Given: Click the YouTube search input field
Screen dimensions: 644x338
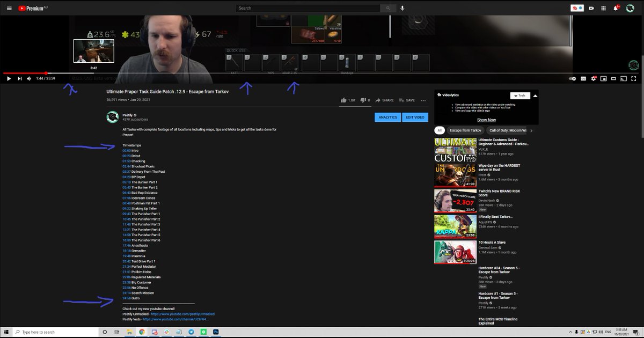Looking at the screenshot, I should click(308, 8).
